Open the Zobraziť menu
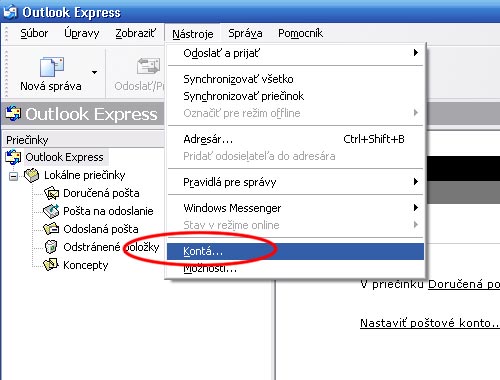Viewport: 500px width, 380px height. [135, 33]
